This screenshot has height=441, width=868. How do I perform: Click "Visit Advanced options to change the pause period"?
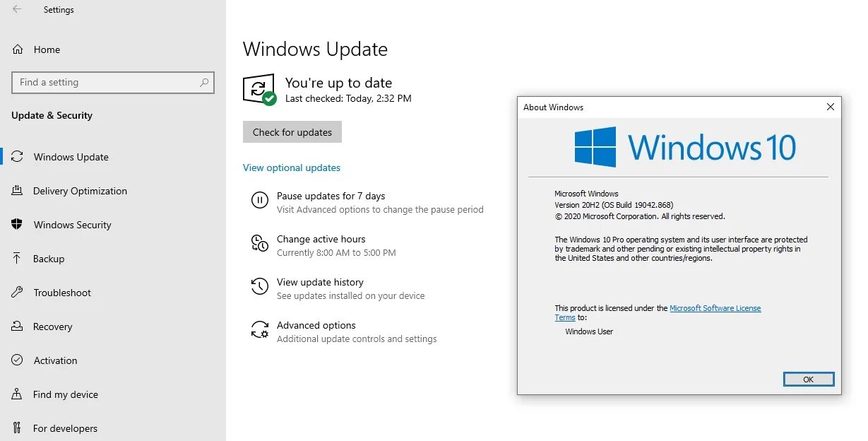380,209
